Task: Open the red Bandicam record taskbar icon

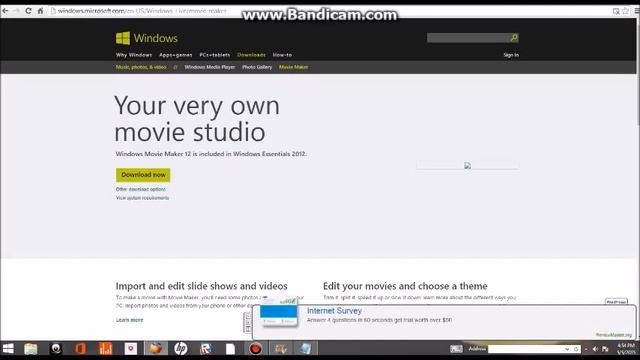Action: [256, 349]
